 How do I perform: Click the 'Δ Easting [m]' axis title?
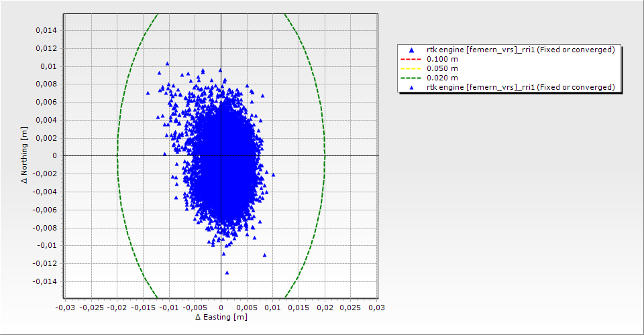[x=221, y=317]
